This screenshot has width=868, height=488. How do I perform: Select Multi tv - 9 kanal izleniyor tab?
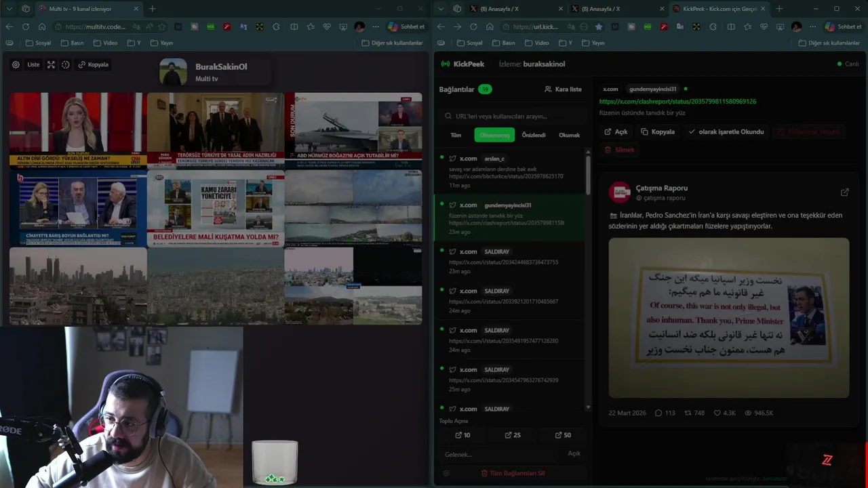(88, 9)
